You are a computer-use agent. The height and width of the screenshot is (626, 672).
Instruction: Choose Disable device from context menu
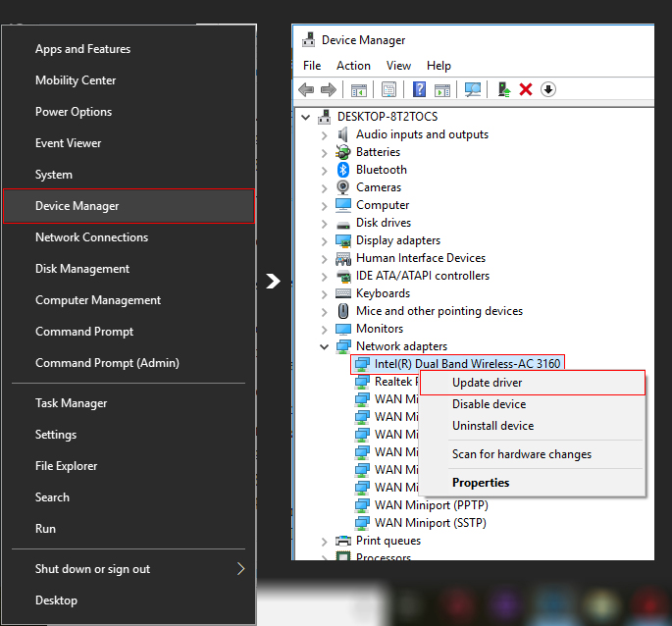coord(533,404)
